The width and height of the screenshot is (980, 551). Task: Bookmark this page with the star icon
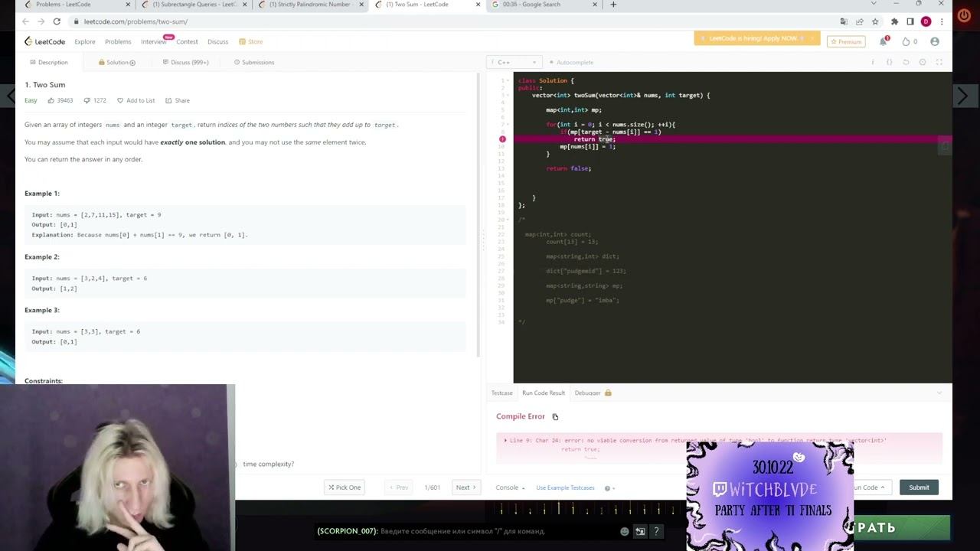[x=875, y=21]
